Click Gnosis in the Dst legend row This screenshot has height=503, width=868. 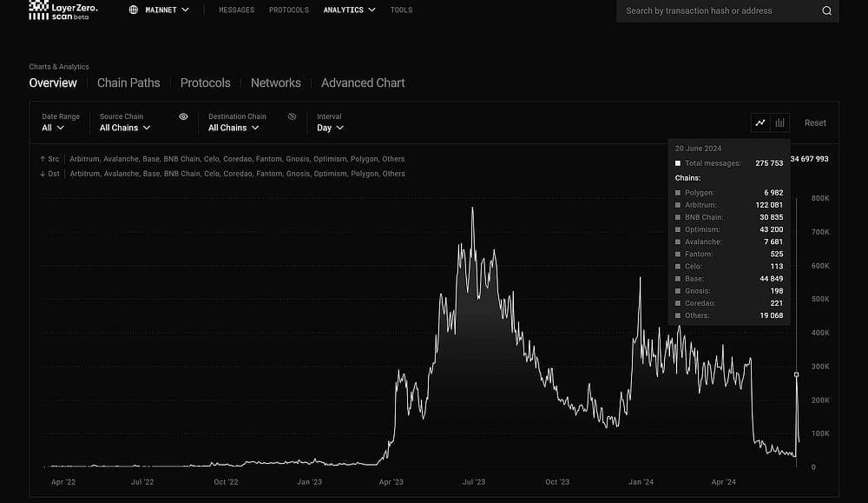[297, 174]
